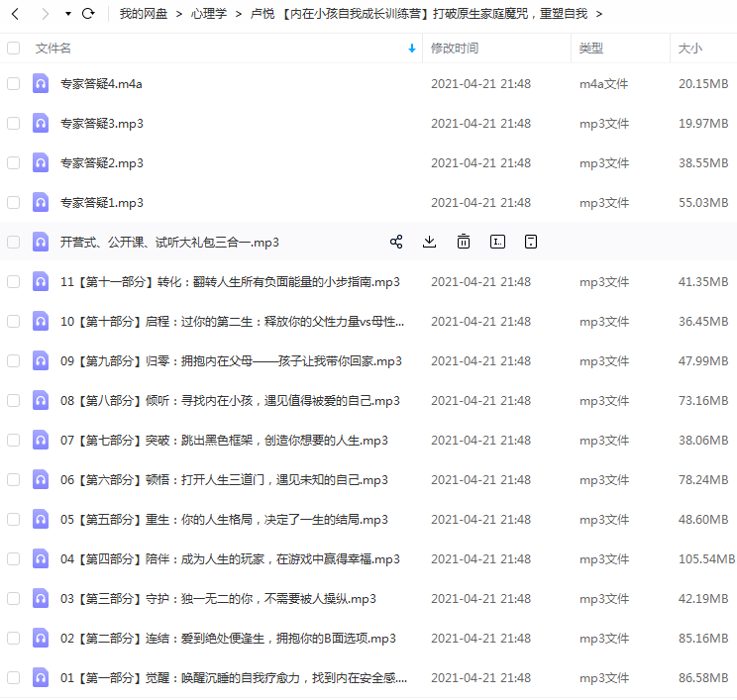The height and width of the screenshot is (700, 737).
Task: Navigate to 心理学 breadcrumb
Action: pos(209,14)
